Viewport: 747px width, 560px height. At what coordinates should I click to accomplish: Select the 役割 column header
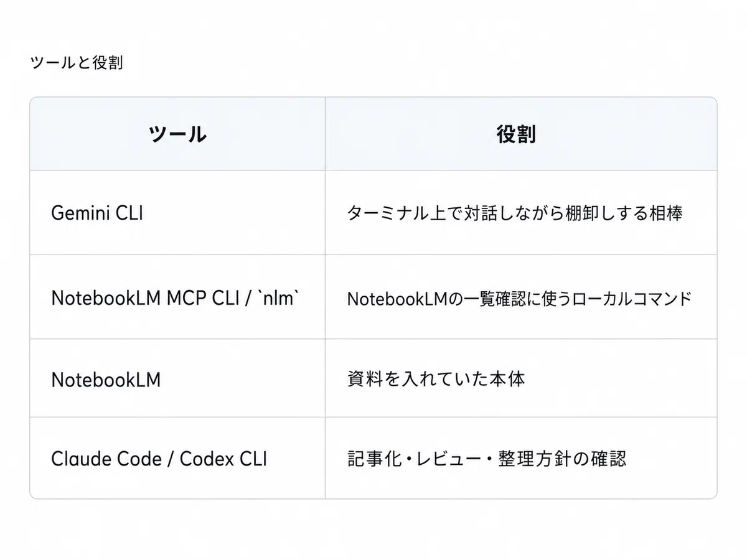click(521, 134)
